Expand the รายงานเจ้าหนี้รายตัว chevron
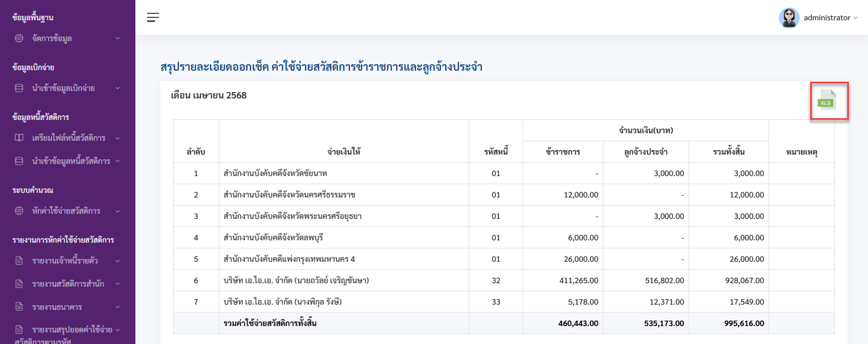Image resolution: width=868 pixels, height=344 pixels. [x=117, y=261]
